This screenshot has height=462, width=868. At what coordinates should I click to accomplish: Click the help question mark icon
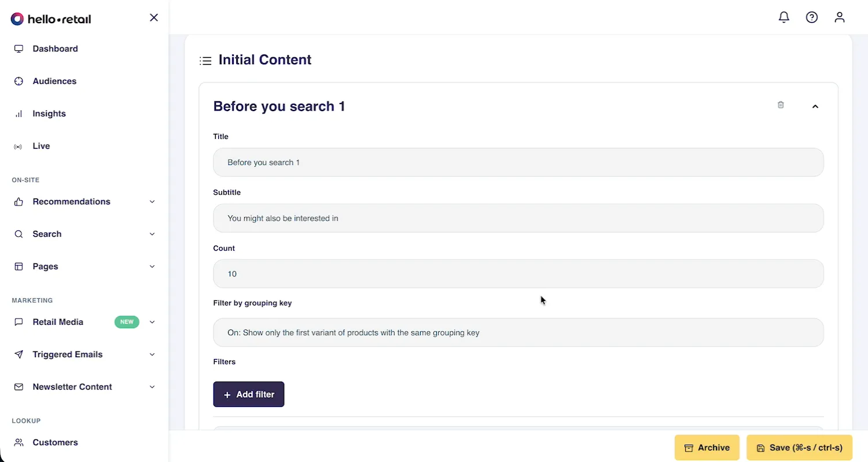point(811,17)
